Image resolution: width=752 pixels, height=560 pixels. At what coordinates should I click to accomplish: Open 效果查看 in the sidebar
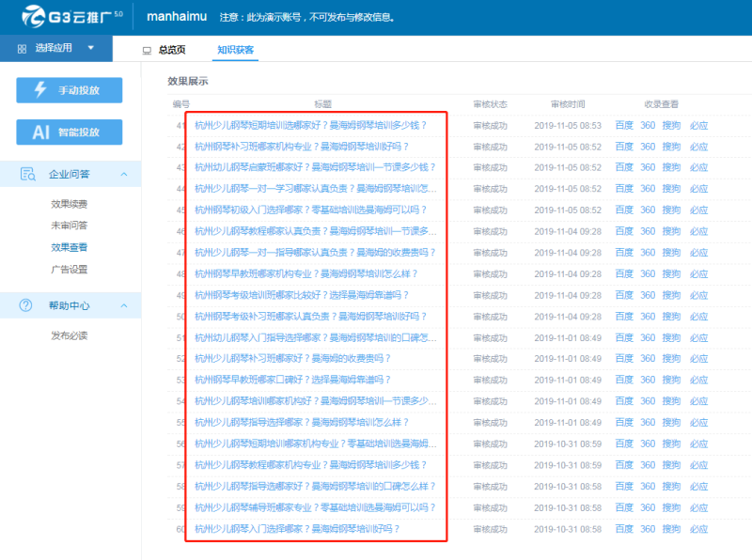(x=69, y=247)
